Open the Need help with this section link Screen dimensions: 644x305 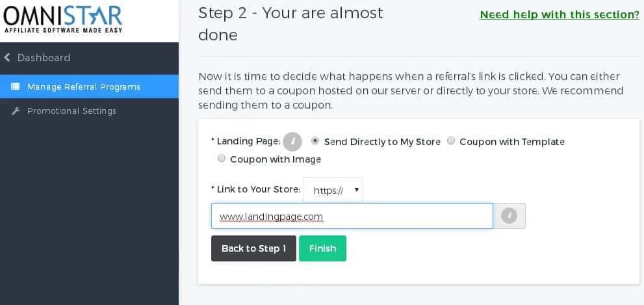click(x=559, y=14)
